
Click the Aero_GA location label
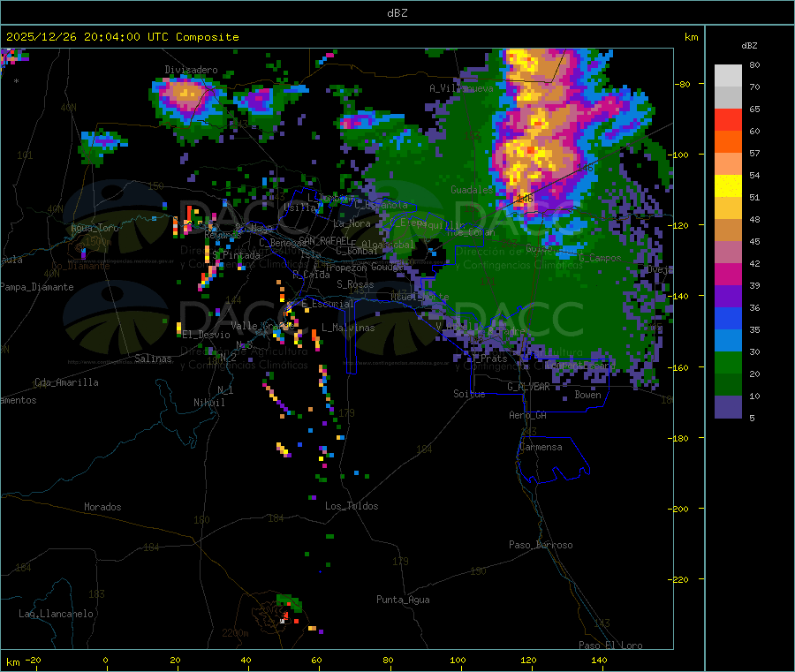(527, 415)
